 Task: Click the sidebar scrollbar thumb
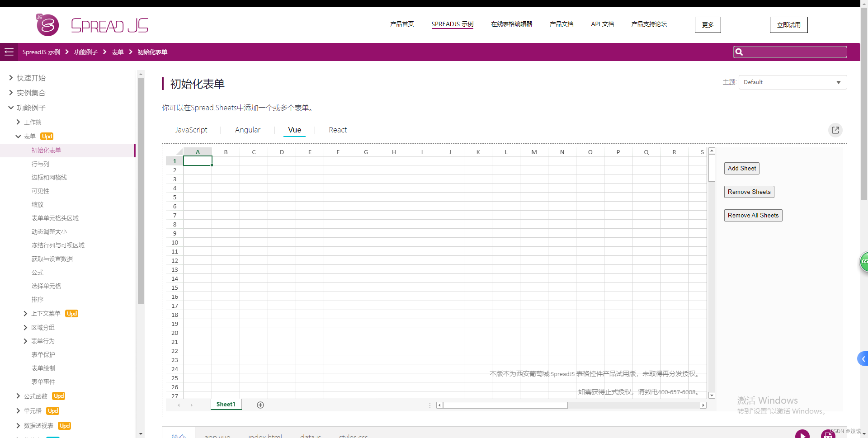point(141,190)
